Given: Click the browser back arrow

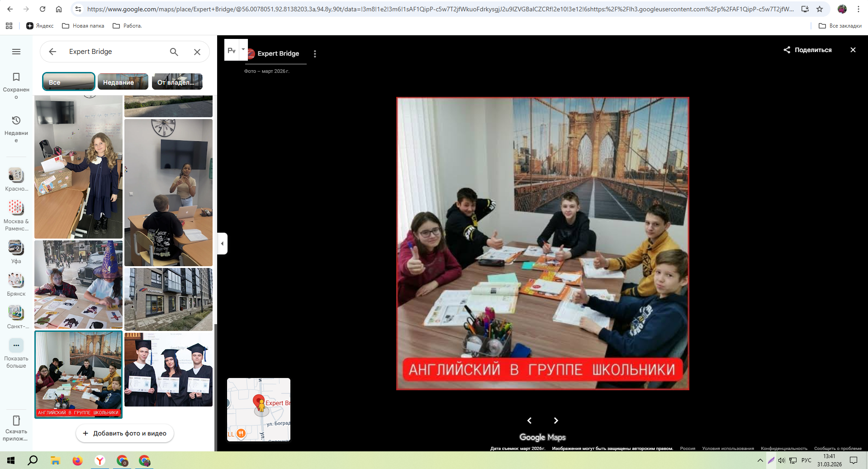Looking at the screenshot, I should pyautogui.click(x=10, y=9).
